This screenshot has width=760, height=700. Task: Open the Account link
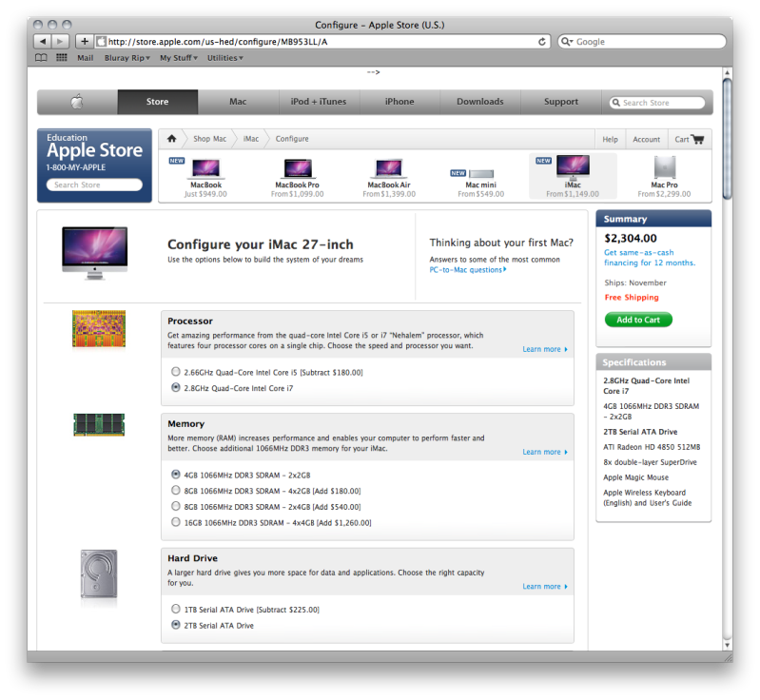coord(647,140)
